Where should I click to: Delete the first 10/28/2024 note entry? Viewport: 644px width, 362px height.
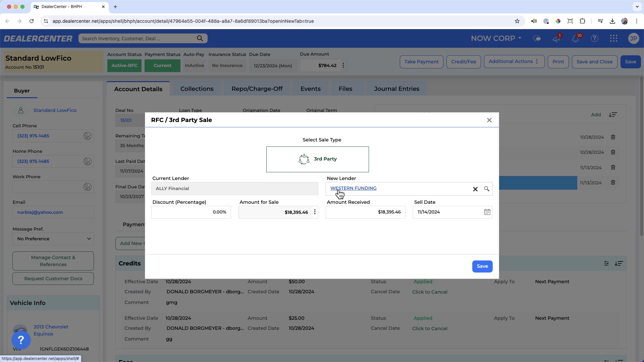click(x=613, y=137)
